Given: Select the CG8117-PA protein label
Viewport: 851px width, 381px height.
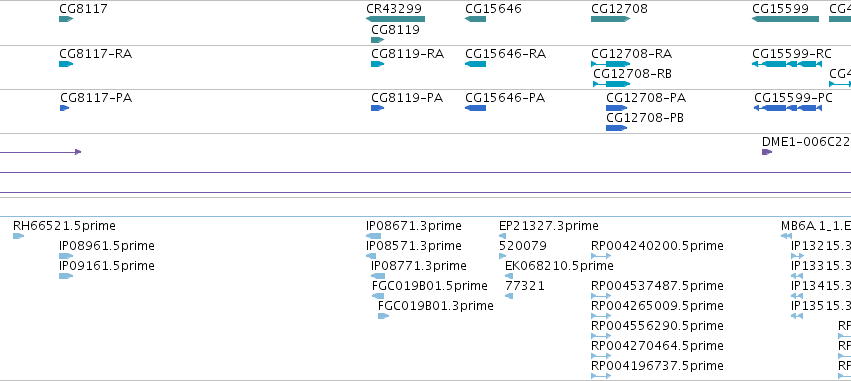Looking at the screenshot, I should pos(96,98).
